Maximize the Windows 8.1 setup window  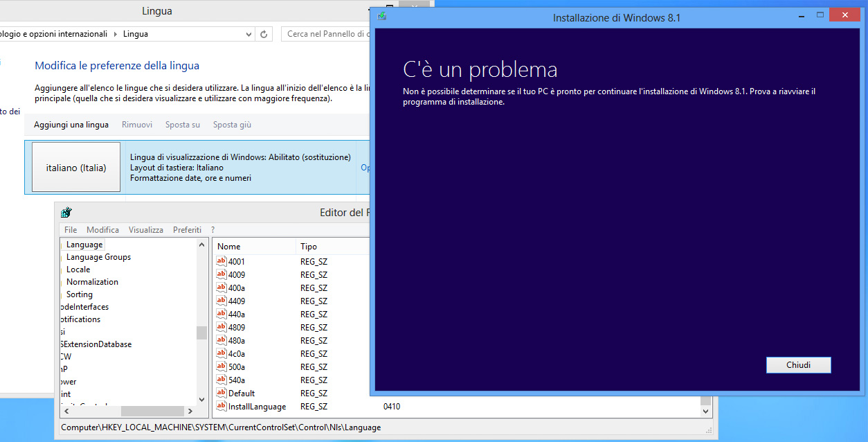[x=820, y=15]
